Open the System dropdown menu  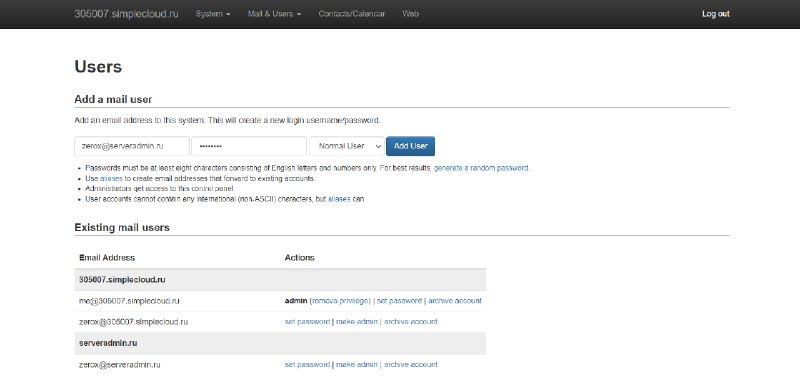(x=213, y=14)
